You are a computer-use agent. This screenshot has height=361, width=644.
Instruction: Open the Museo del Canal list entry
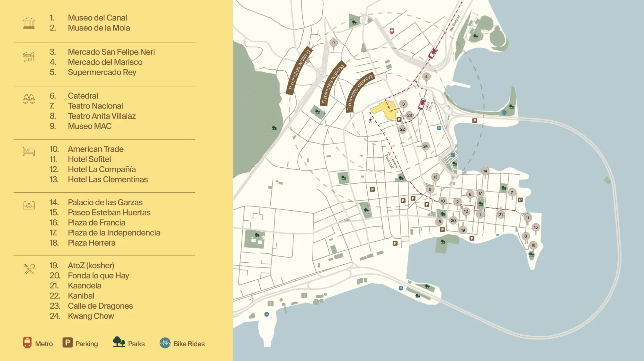pyautogui.click(x=98, y=18)
